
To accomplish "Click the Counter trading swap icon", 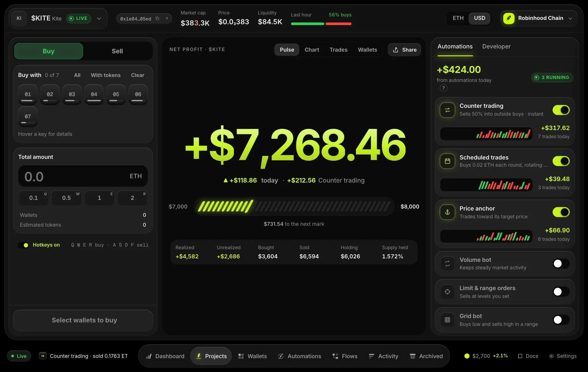I will pos(447,110).
